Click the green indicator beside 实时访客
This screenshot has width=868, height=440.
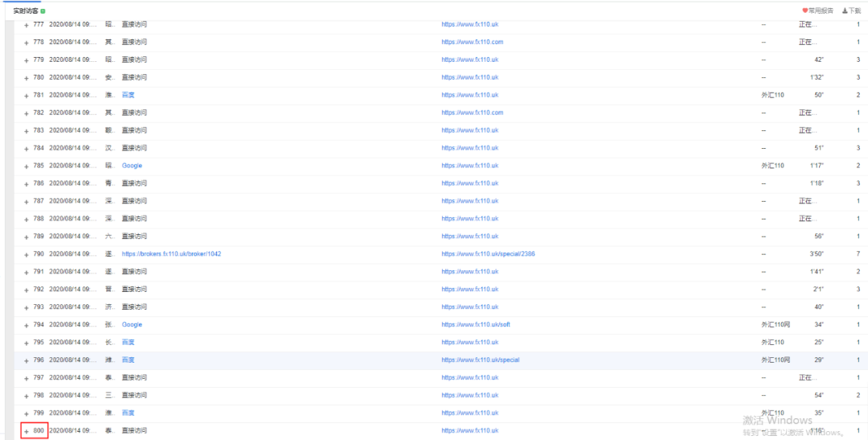point(43,10)
